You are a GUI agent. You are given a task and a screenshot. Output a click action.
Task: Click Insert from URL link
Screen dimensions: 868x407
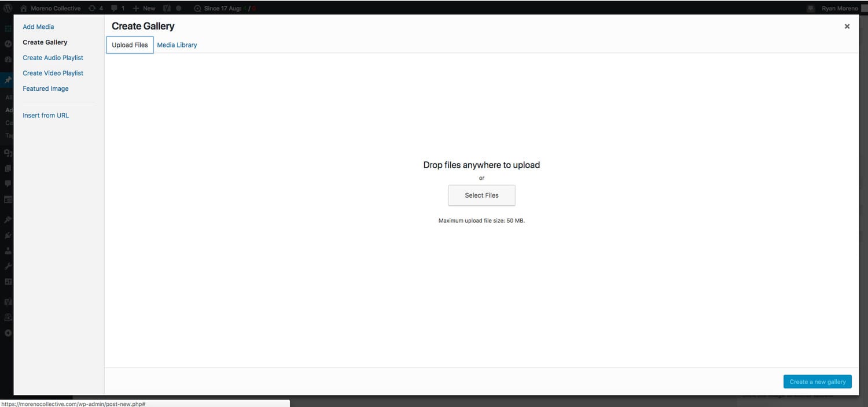pos(46,116)
